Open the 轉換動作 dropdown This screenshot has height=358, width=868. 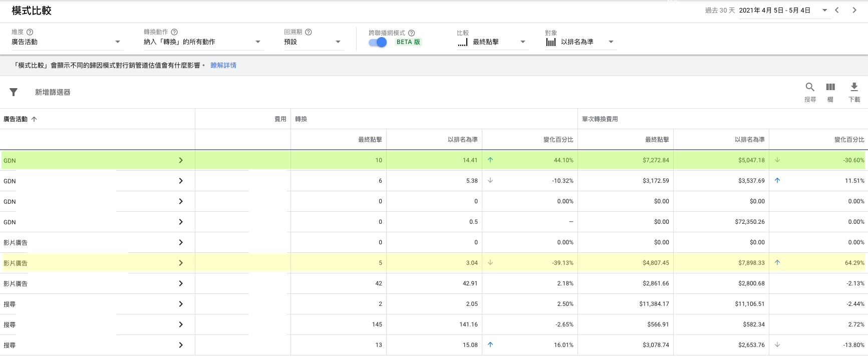coord(202,42)
